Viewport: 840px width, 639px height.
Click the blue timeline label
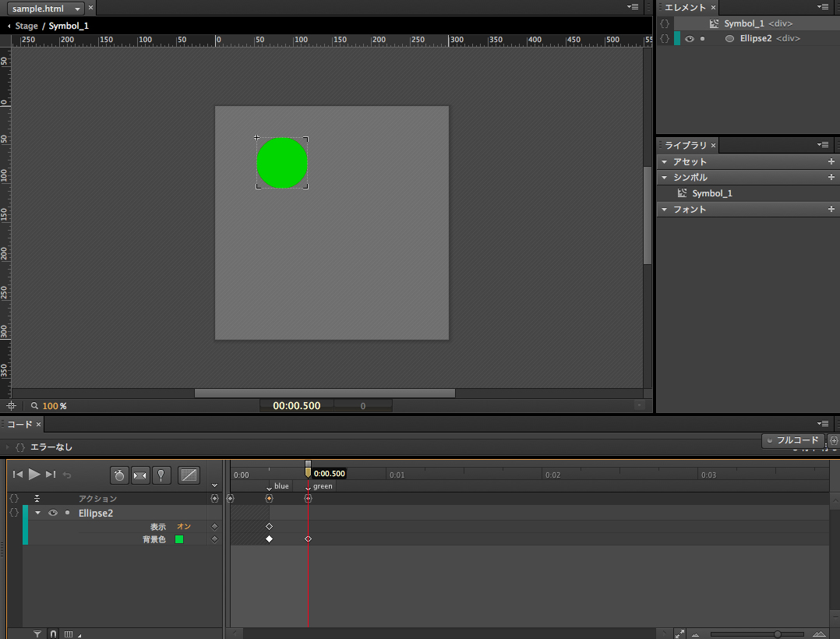pos(281,485)
